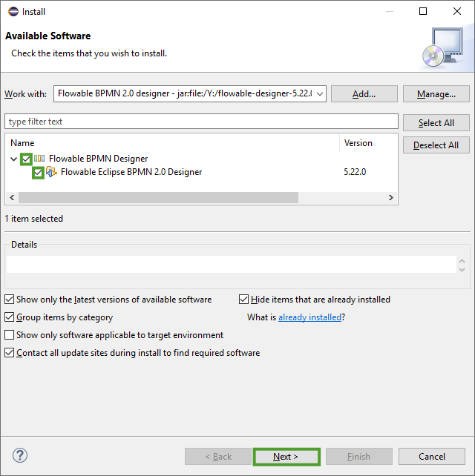Open the Work with dropdown list
Viewport: 475px width, 476px height.
[319, 94]
